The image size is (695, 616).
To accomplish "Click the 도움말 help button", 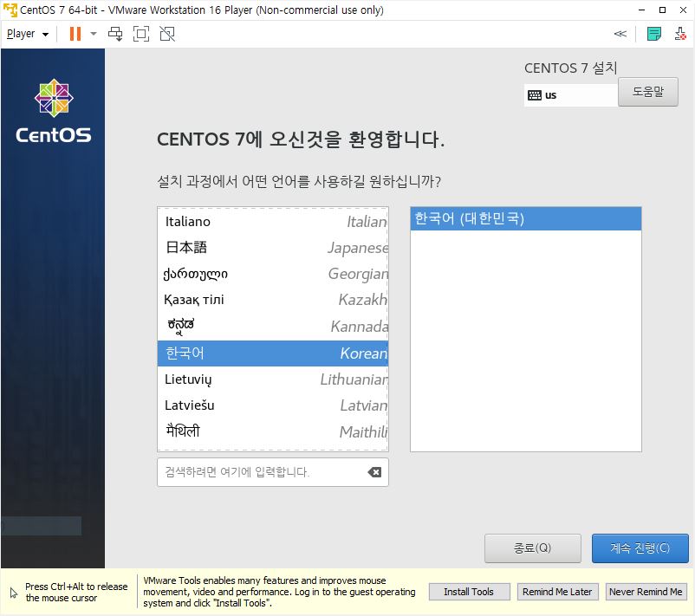I will (x=647, y=92).
